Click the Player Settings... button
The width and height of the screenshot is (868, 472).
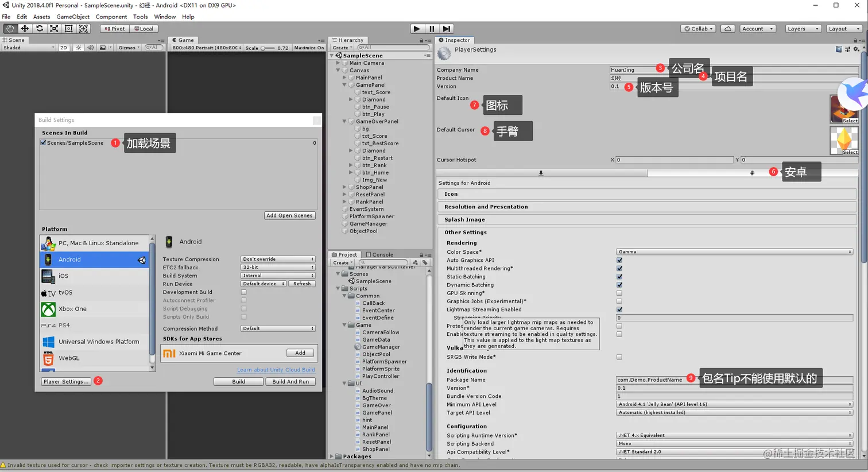point(66,382)
